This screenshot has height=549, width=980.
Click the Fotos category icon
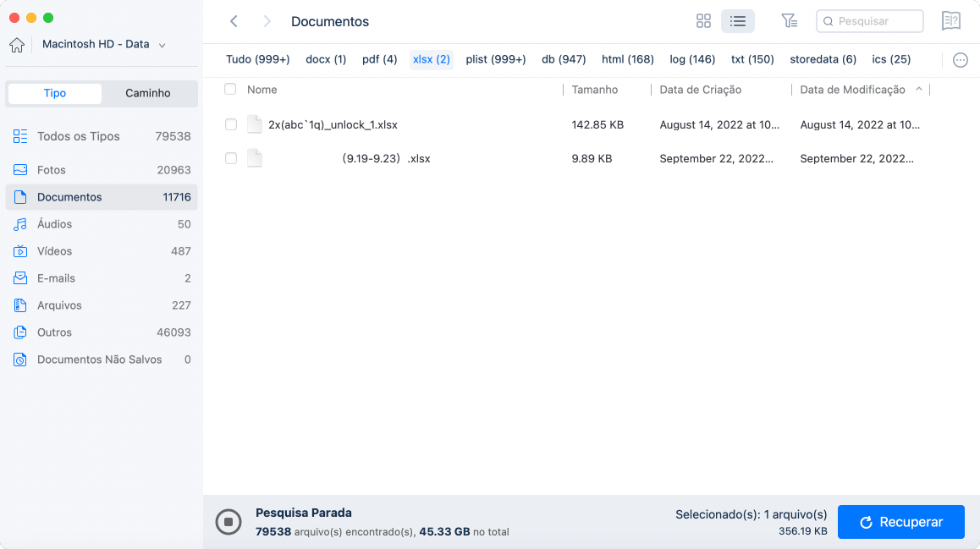(x=20, y=170)
